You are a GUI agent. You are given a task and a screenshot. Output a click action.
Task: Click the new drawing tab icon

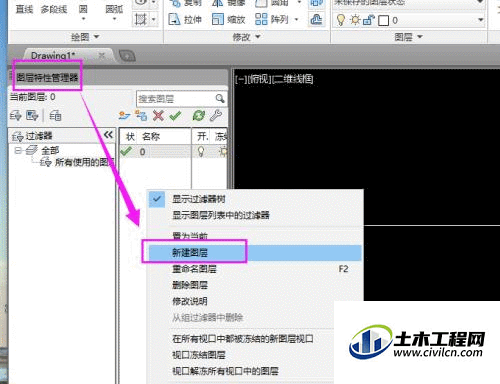click(x=127, y=56)
